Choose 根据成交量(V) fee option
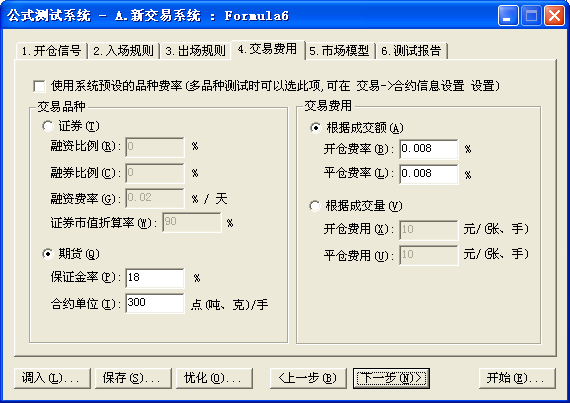The height and width of the screenshot is (403, 570). coord(315,206)
